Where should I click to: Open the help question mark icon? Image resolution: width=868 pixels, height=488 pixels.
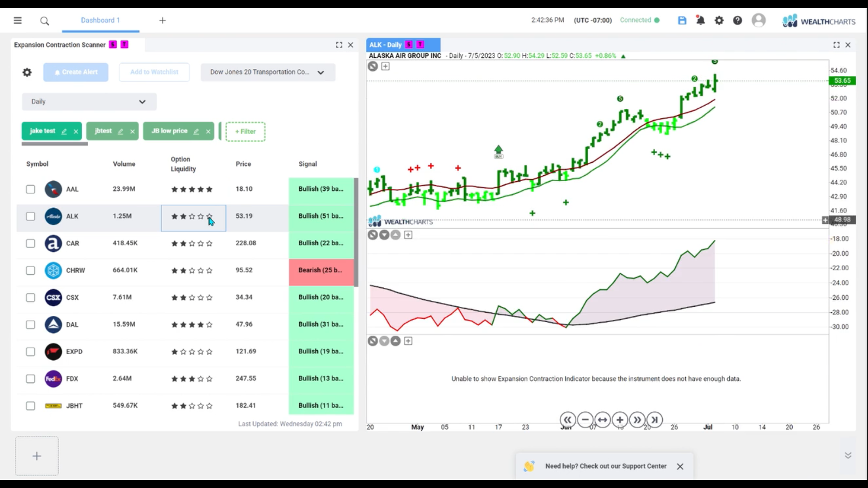737,20
